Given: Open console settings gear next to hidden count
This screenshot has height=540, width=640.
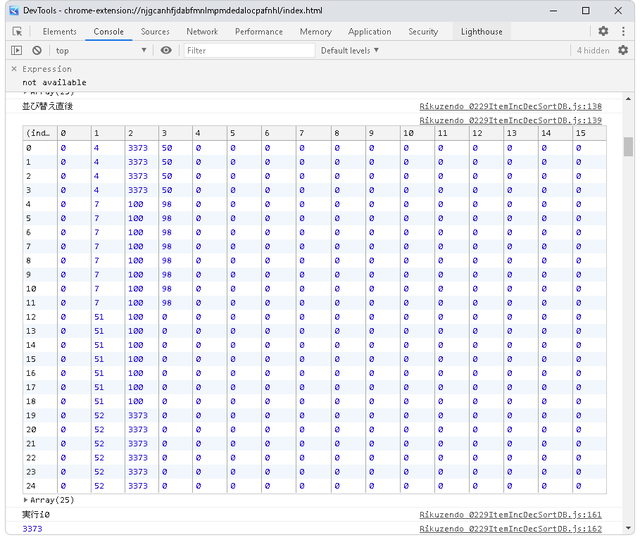Looking at the screenshot, I should [x=623, y=50].
